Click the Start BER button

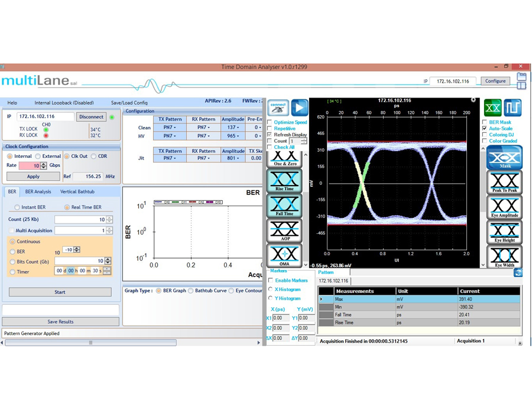(x=60, y=292)
